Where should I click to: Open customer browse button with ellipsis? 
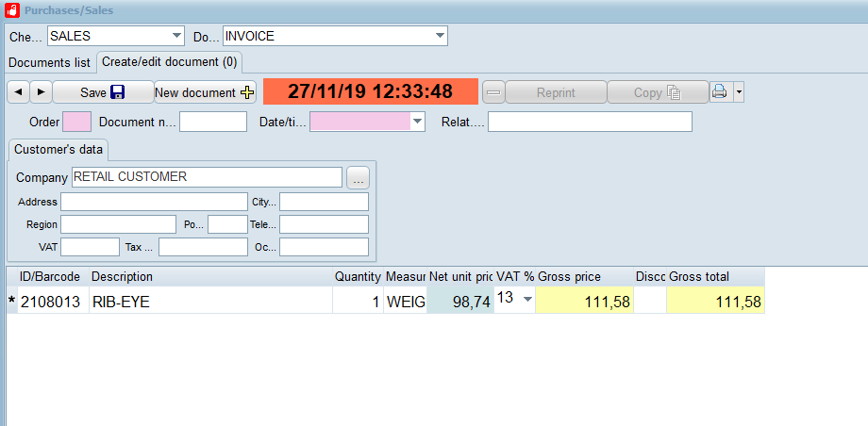click(359, 178)
